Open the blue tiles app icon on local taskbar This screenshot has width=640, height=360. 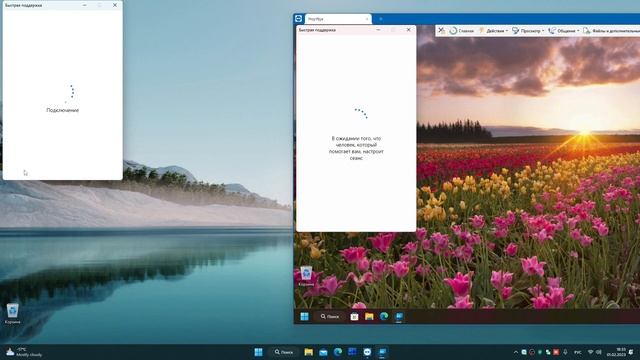[x=352, y=352]
